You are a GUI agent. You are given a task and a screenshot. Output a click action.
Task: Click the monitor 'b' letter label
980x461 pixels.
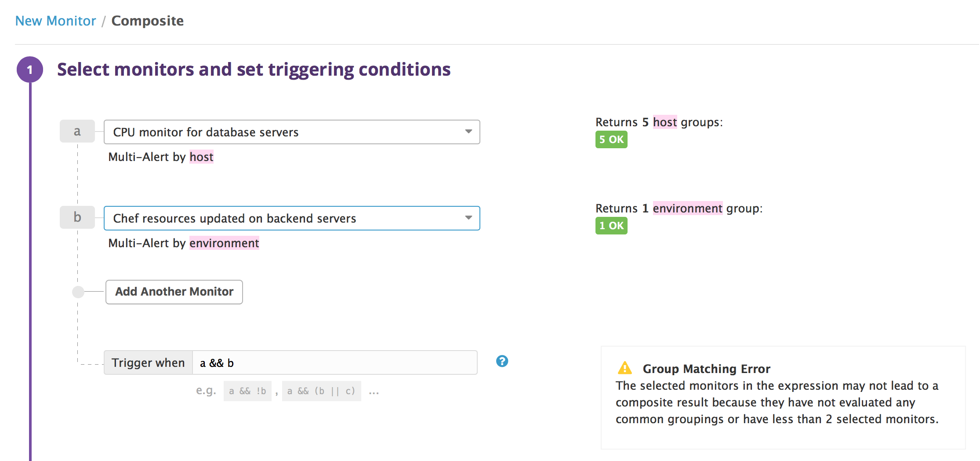pos(77,217)
